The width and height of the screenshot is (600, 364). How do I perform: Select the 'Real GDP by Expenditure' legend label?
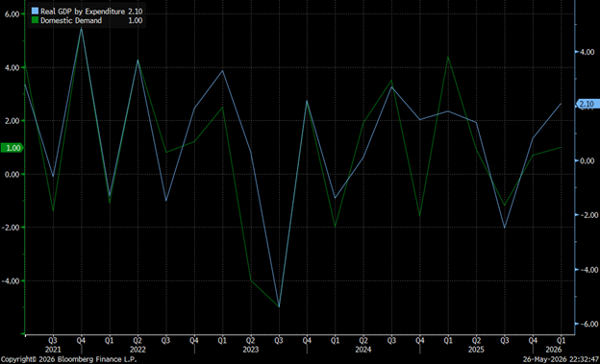(83, 12)
